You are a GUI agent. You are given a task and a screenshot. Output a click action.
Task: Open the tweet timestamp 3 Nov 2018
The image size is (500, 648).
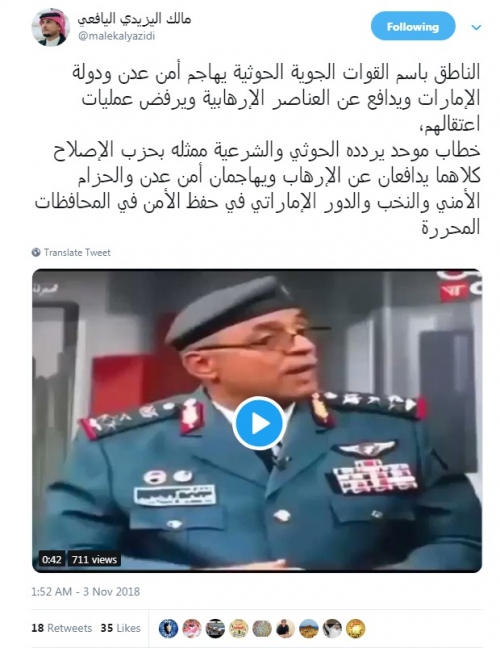pos(86,592)
